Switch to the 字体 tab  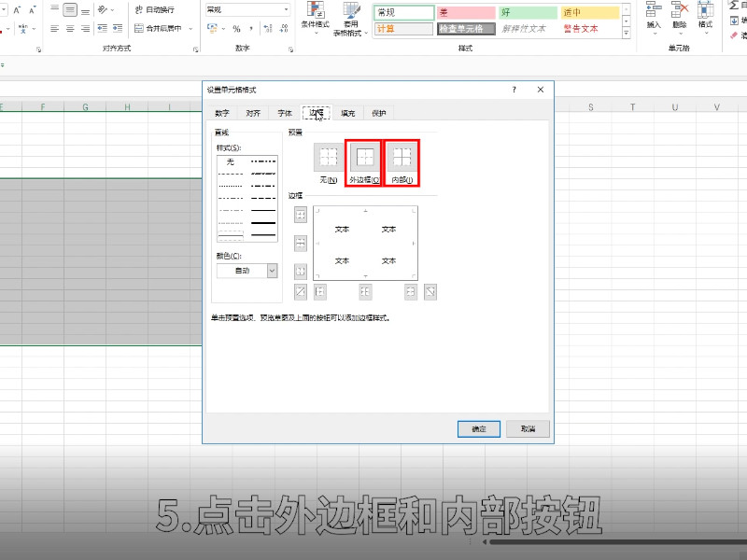point(285,113)
